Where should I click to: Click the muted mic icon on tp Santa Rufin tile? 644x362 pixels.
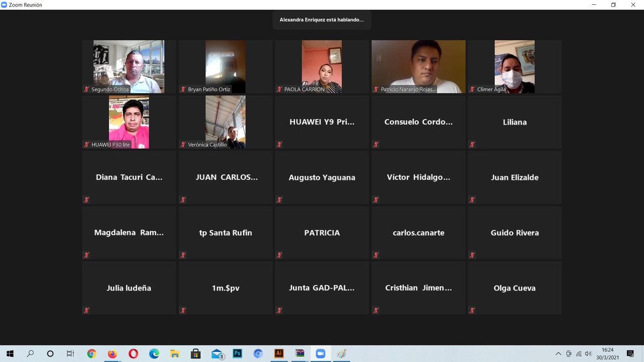[x=183, y=255]
